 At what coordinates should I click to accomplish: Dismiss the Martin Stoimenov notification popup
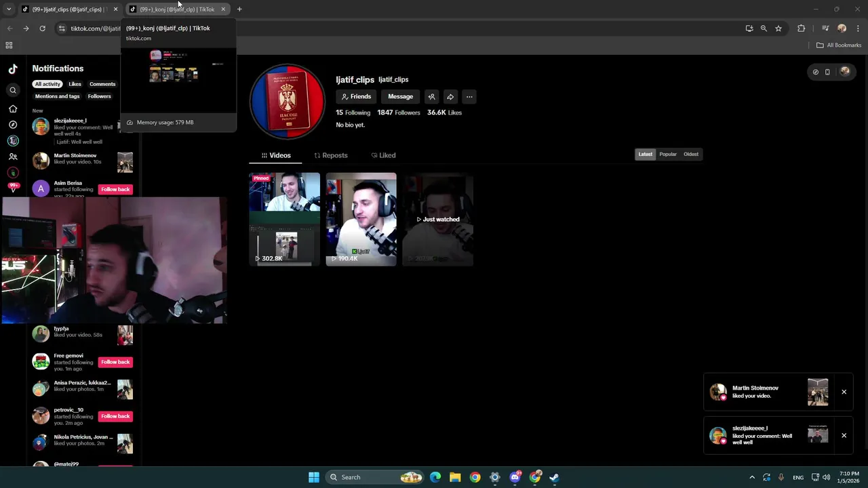click(x=844, y=392)
